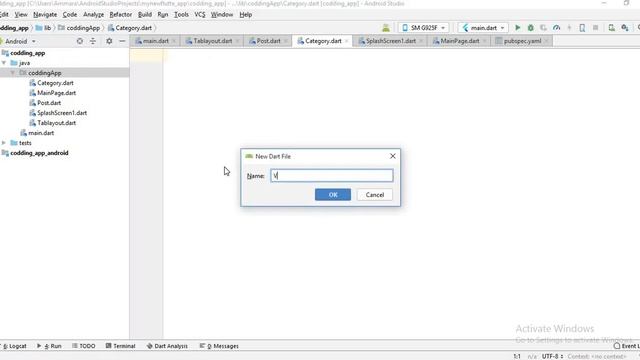
Task: Click the Flutter attach phone icon
Action: pyautogui.click(x=582, y=28)
